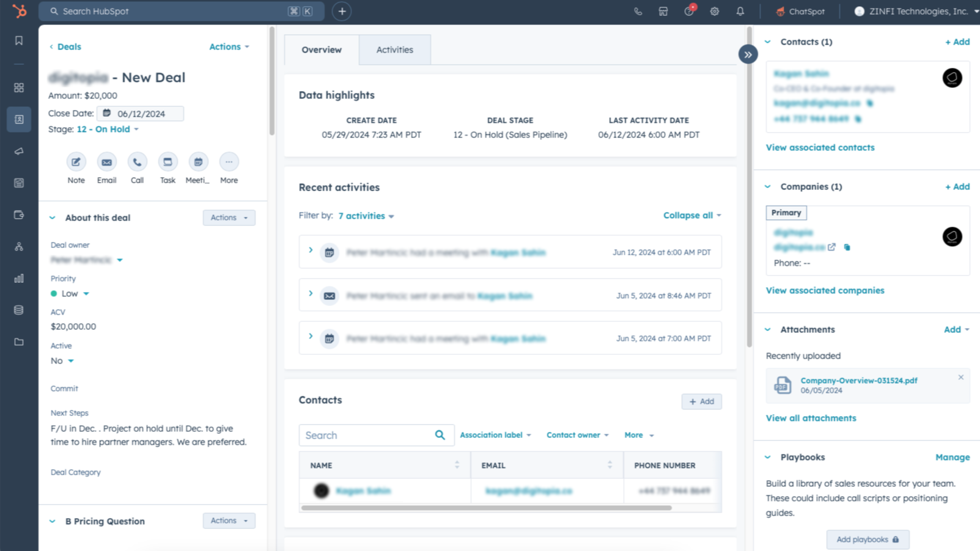
Task: Open the Priority Low dropdown
Action: pos(75,294)
